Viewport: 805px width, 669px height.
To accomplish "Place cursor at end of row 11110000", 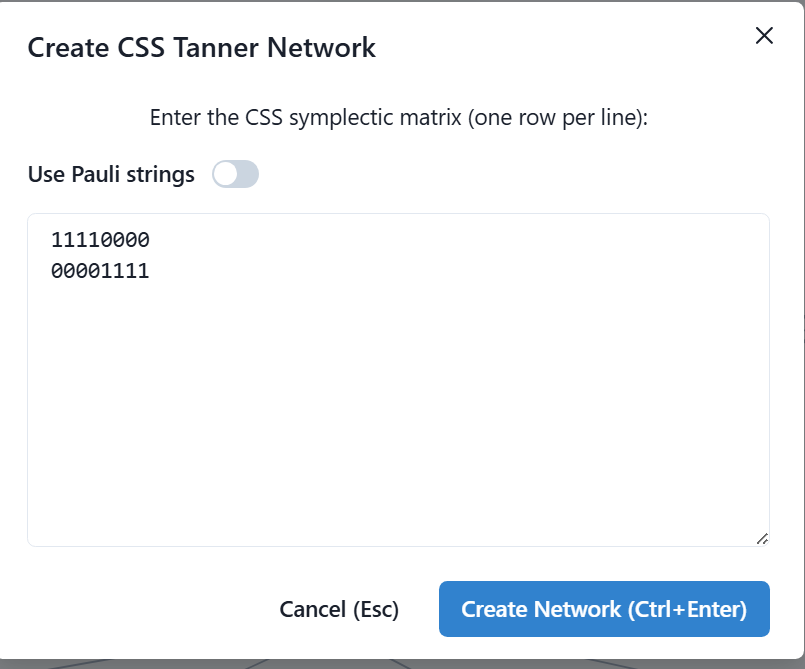I will point(150,240).
